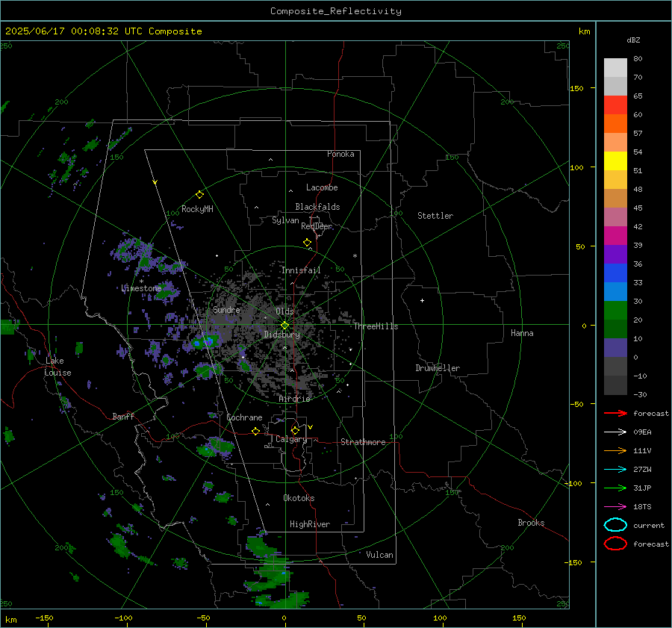
Task: Click the Vulcan city label
Action: coord(379,555)
